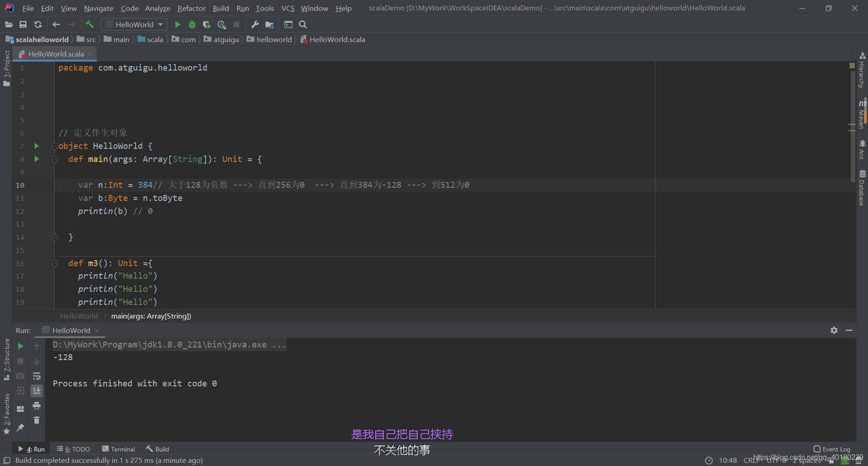Open Search Everywhere magnifier icon
The height and width of the screenshot is (466, 868).
pos(303,24)
